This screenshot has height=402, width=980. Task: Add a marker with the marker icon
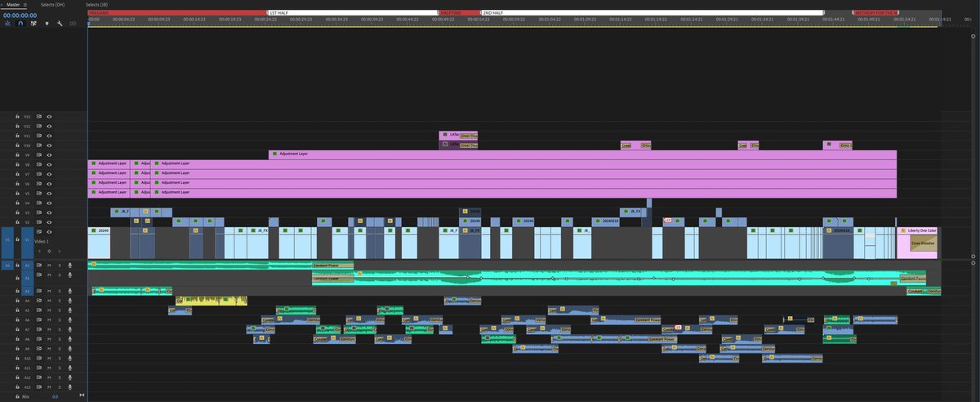[x=47, y=24]
